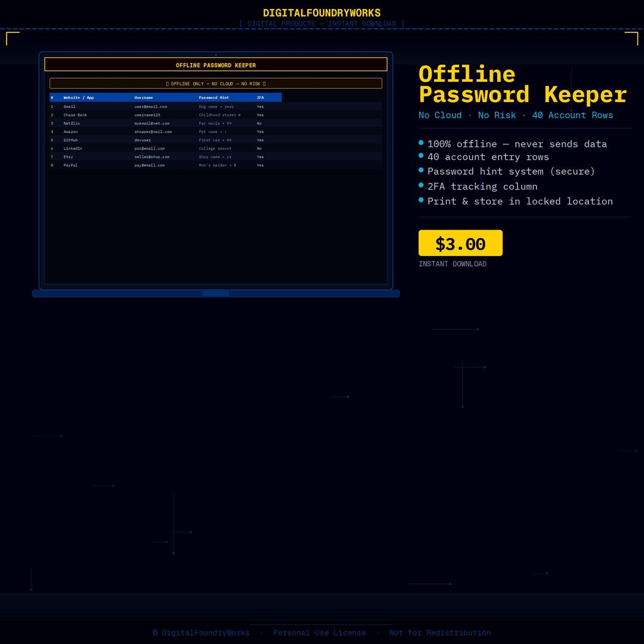Select the OFFLINE PASSWORD KEEPER header bar
Viewport: 644px width, 644px height.
click(216, 65)
